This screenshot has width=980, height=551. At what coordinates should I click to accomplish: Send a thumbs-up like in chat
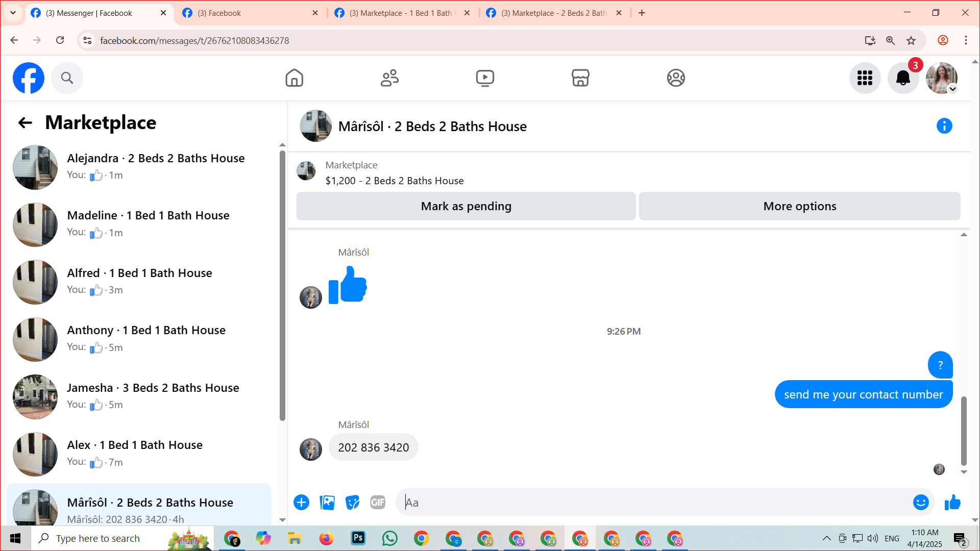click(x=952, y=503)
